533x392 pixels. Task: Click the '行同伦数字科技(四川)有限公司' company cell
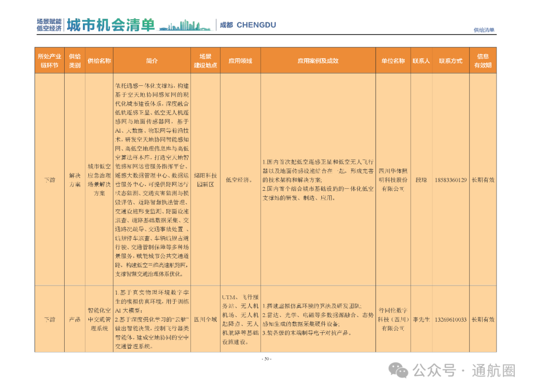(393, 320)
